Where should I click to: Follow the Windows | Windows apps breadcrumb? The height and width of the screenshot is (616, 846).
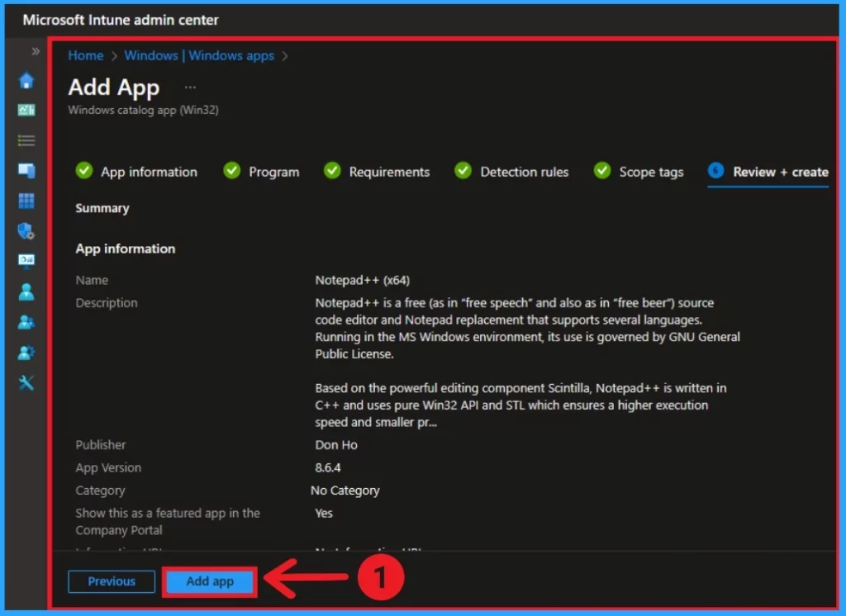pyautogui.click(x=199, y=55)
